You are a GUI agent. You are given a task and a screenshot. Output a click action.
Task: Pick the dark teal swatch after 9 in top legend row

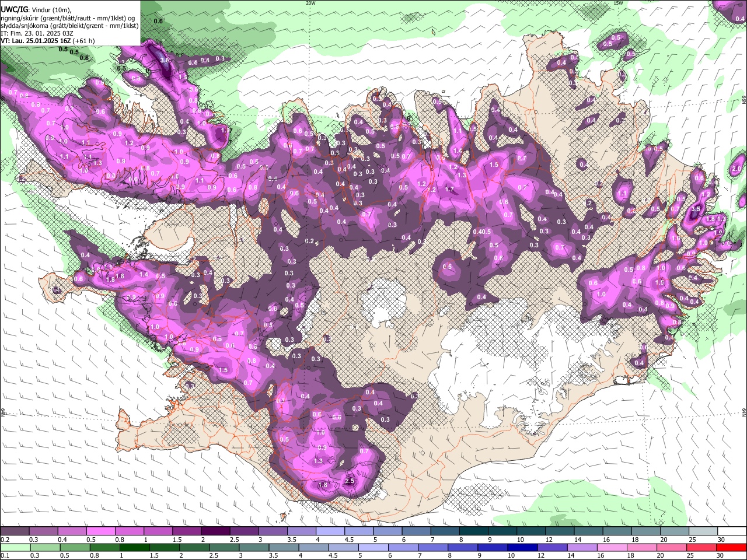[x=502, y=531]
